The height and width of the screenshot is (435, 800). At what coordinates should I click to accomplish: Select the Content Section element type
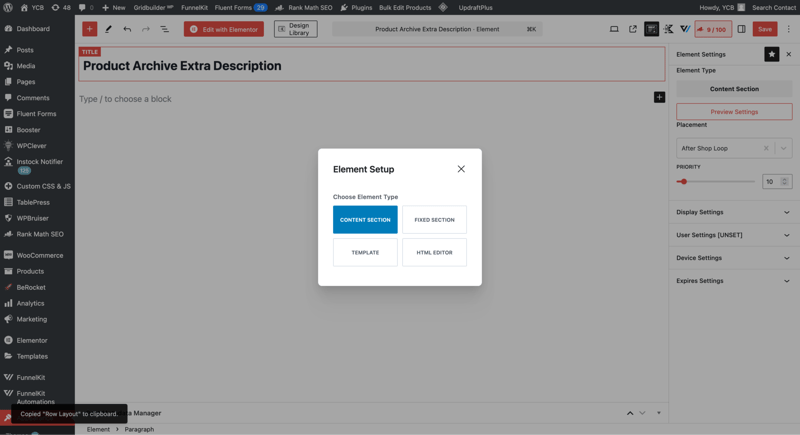point(365,220)
